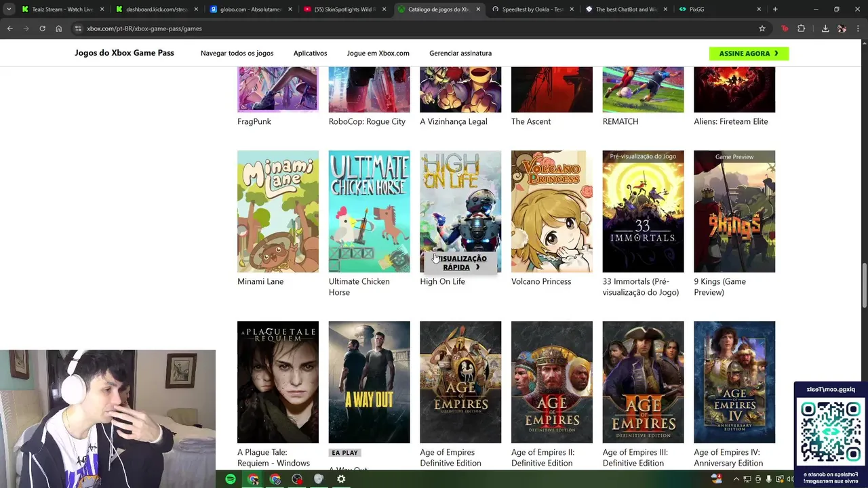Open Age of Empires II cover
This screenshot has width=868, height=488.
[x=552, y=382]
